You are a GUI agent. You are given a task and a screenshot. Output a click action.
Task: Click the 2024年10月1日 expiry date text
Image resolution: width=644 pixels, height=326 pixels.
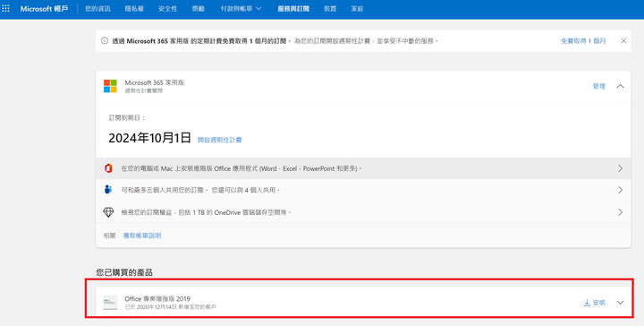click(150, 138)
